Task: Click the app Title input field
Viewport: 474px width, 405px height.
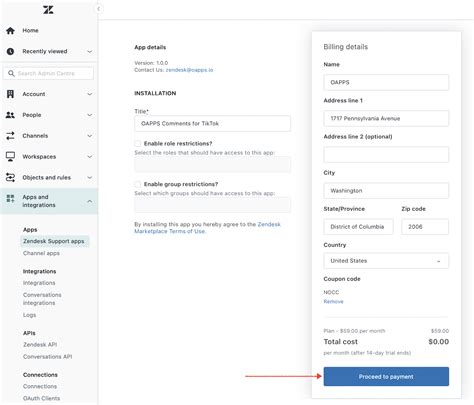Action: (x=212, y=124)
